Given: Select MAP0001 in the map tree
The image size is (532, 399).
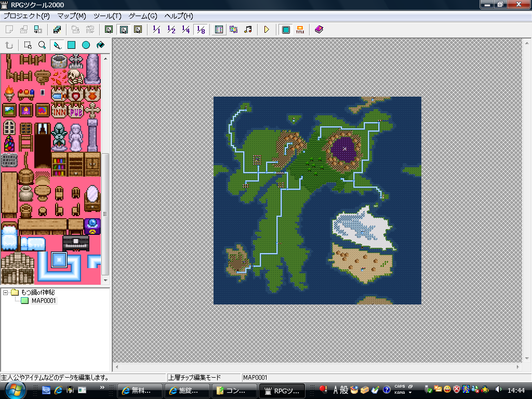Looking at the screenshot, I should tap(44, 301).
